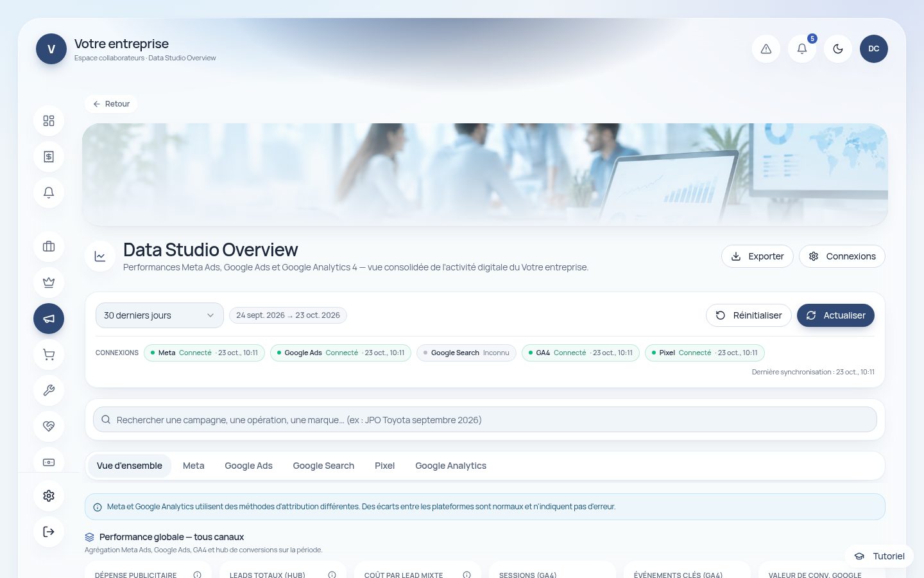This screenshot has width=924, height=578.
Task: Switch to the Google Search tab
Action: 323,466
